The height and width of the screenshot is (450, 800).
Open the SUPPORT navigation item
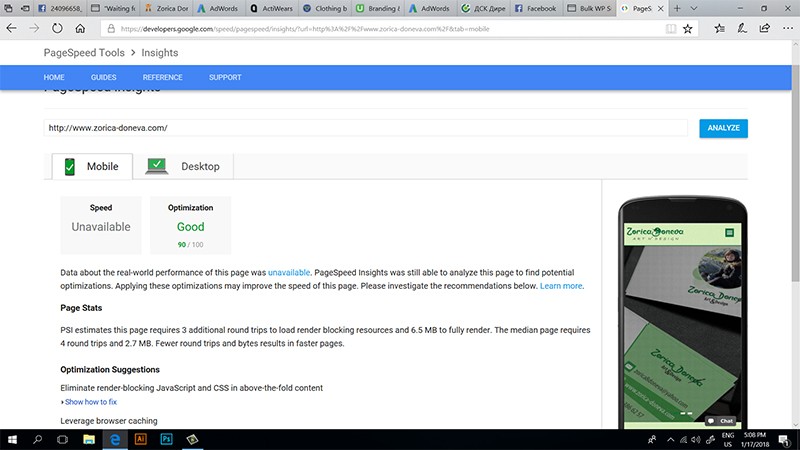coord(225,77)
